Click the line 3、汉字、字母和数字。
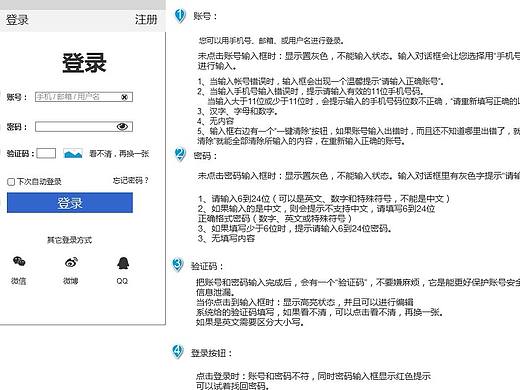Screen dimensions: 520x390 pyautogui.click(x=238, y=111)
